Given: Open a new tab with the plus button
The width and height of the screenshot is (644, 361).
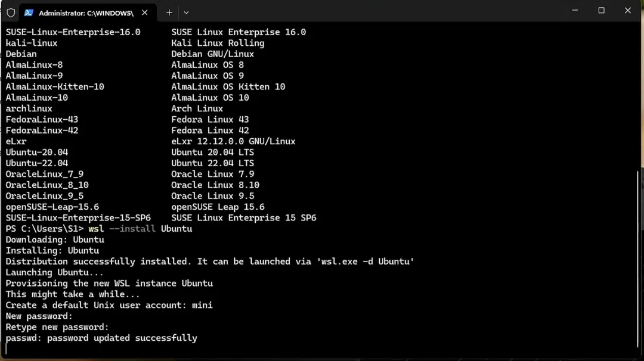Looking at the screenshot, I should pyautogui.click(x=169, y=13).
